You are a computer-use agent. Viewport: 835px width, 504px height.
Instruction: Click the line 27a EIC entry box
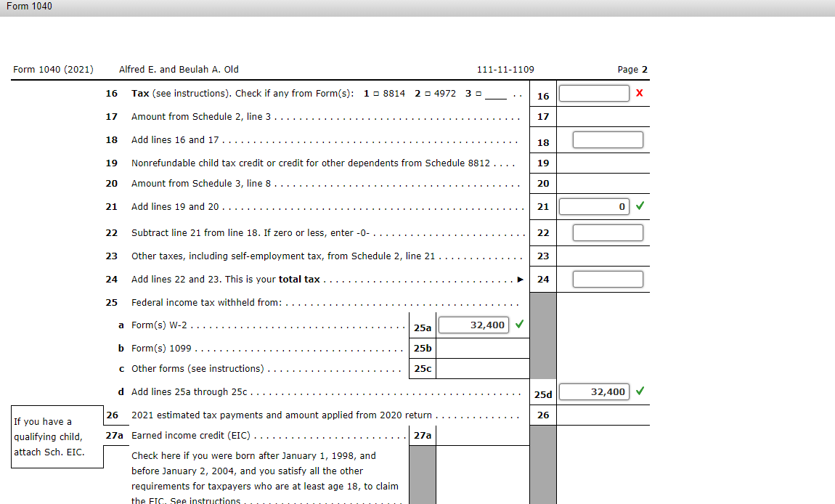coord(483,435)
